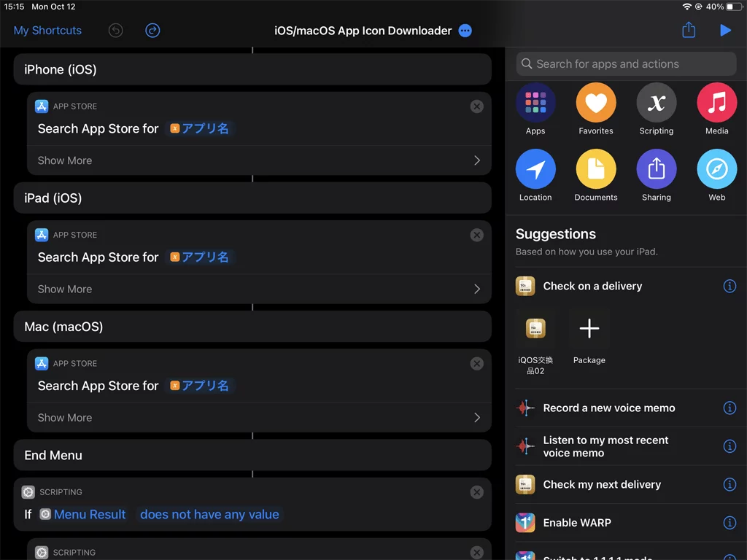
Task: Open the Documents category icon
Action: click(596, 169)
